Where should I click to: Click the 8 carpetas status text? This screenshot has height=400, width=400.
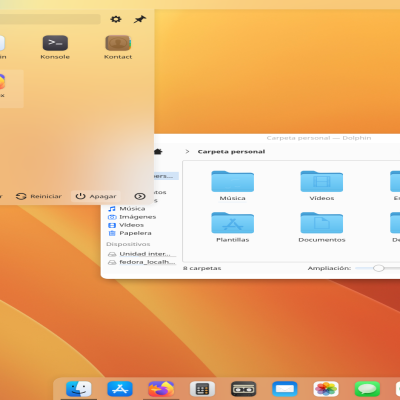(x=202, y=268)
